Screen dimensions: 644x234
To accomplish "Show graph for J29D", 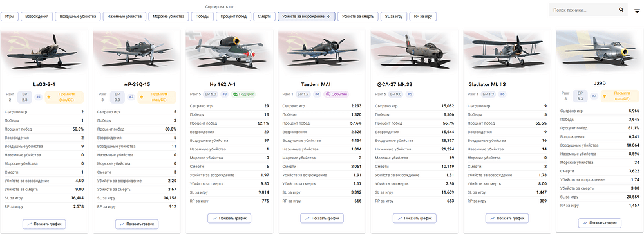I will [600, 223].
